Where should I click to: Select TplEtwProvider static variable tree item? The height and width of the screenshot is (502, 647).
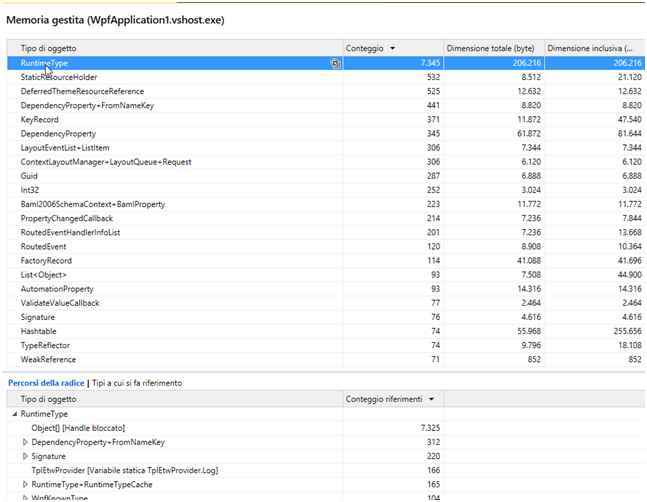pos(125,470)
